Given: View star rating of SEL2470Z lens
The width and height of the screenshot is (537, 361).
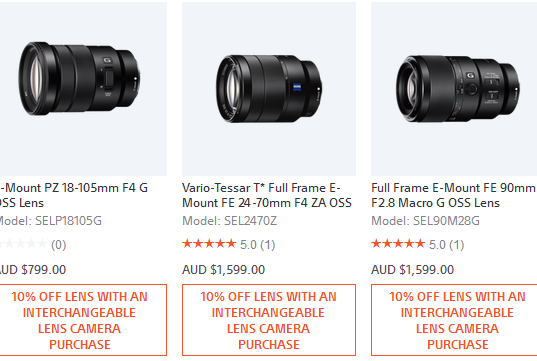Looking at the screenshot, I should pyautogui.click(x=209, y=244).
